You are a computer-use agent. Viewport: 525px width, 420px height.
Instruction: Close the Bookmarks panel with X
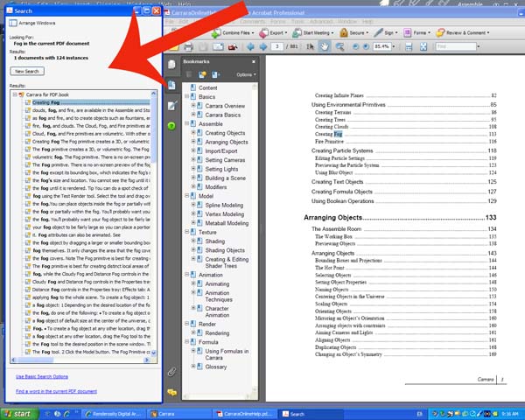(254, 61)
